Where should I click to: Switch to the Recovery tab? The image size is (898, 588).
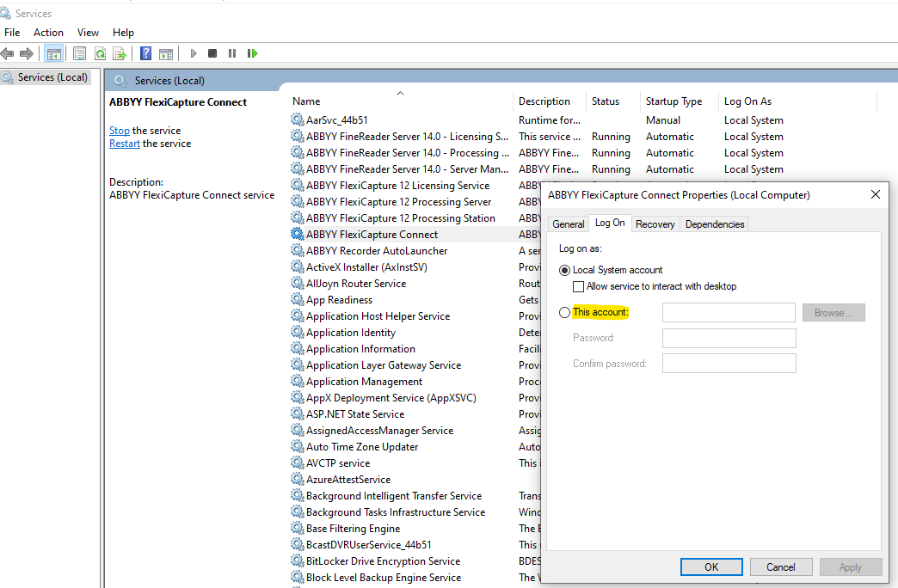[655, 224]
